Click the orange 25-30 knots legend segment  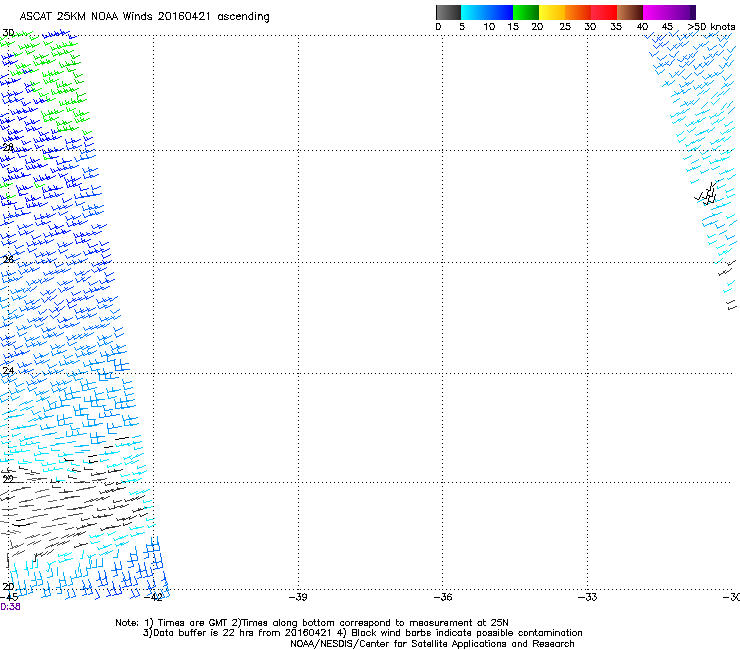pyautogui.click(x=578, y=12)
